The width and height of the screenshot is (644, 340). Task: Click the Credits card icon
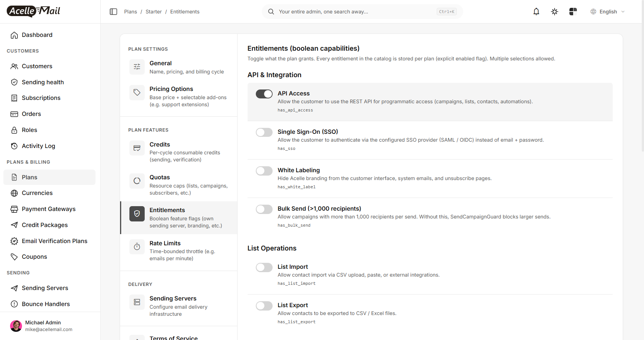tap(137, 148)
